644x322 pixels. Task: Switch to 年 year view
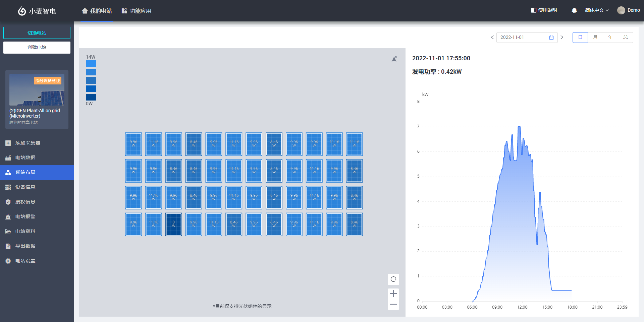point(610,38)
